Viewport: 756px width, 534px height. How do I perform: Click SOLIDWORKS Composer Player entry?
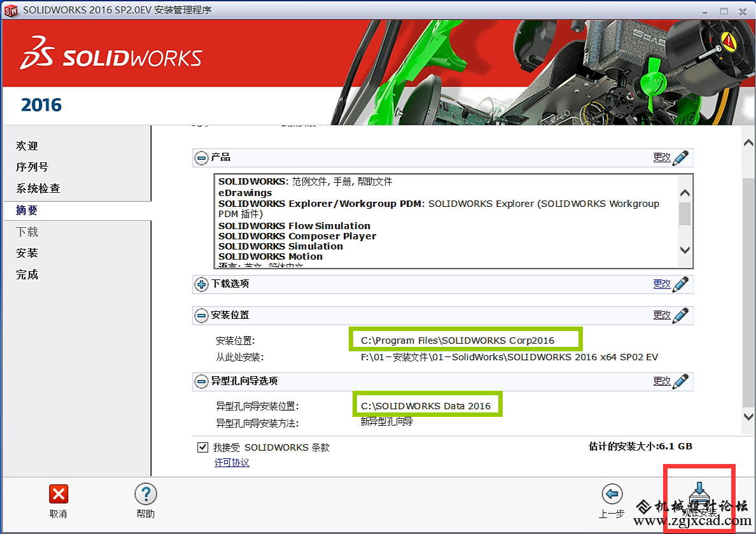pyautogui.click(x=297, y=236)
